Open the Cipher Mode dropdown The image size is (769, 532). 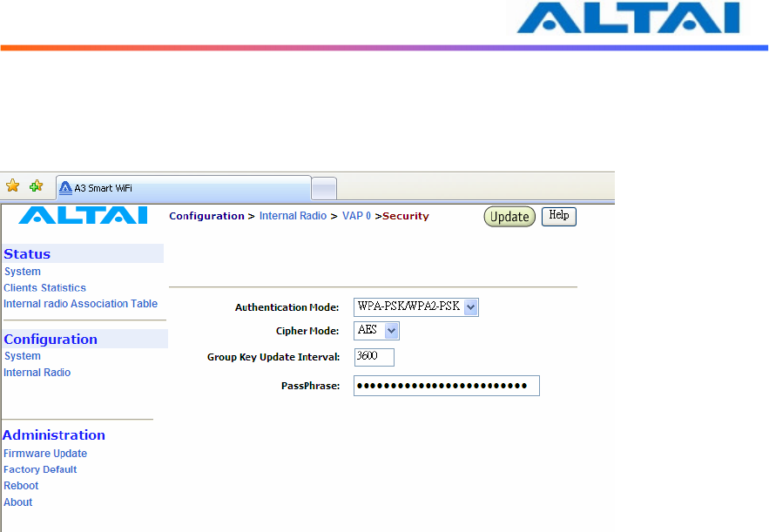[376, 331]
